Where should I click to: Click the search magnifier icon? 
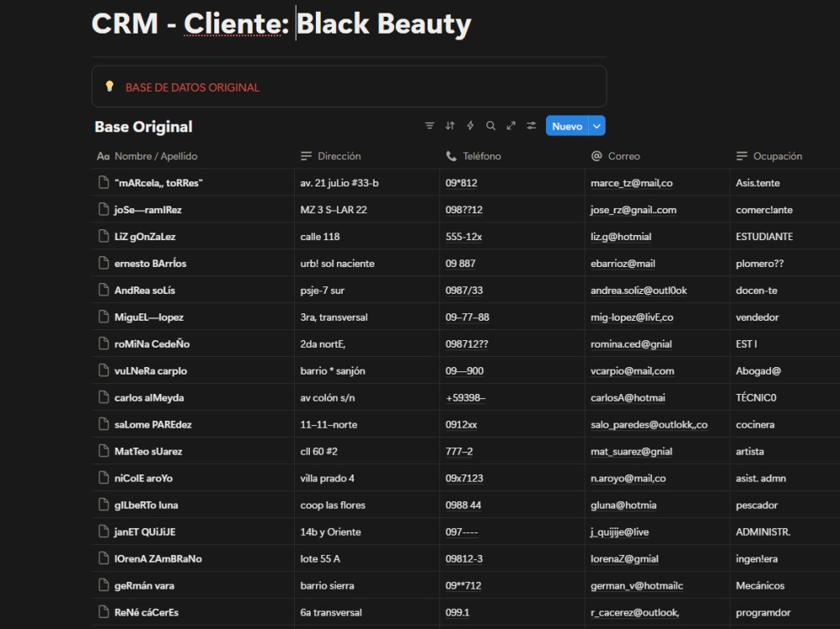point(491,126)
